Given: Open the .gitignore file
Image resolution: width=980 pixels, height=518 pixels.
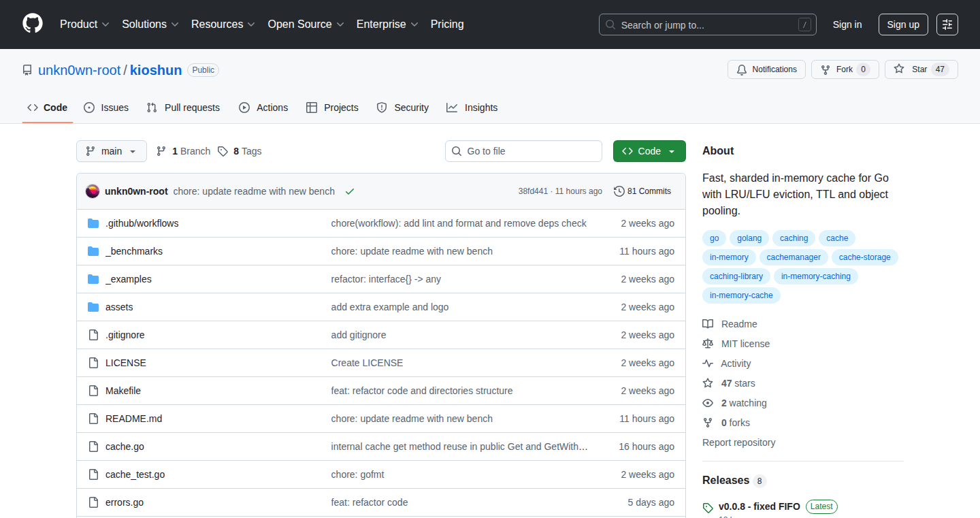Looking at the screenshot, I should click(125, 335).
